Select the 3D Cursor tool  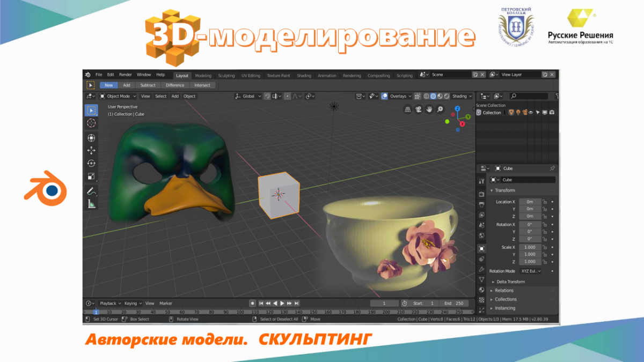point(91,123)
